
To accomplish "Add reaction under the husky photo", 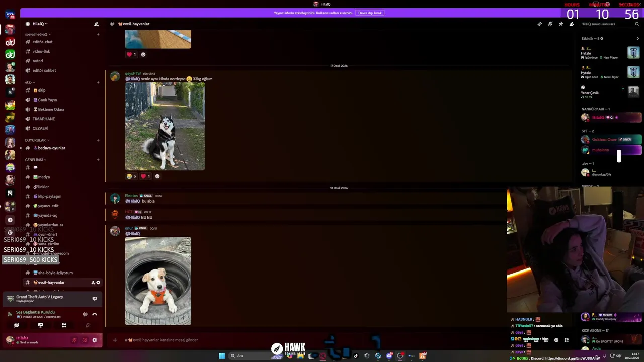I will tap(157, 176).
